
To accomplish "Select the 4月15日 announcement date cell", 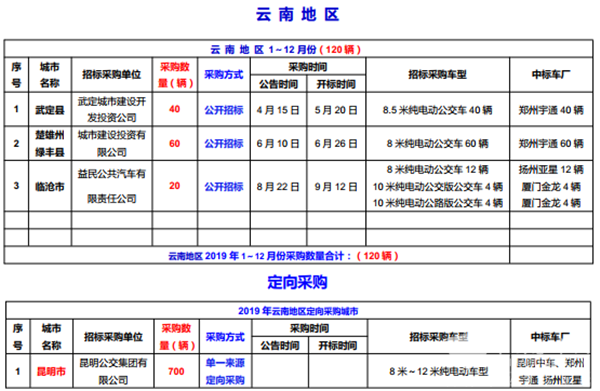I will (x=278, y=110).
